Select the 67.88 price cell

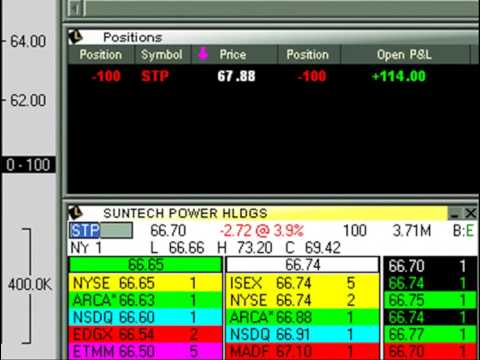coord(236,76)
